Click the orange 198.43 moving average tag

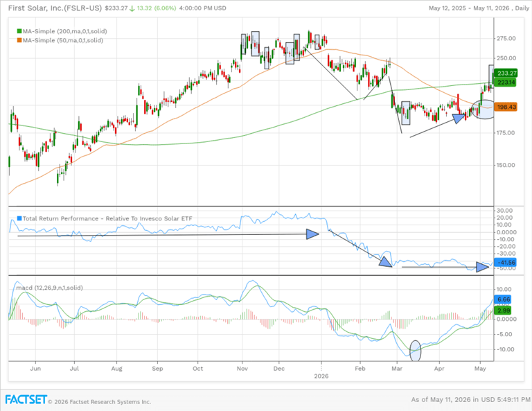506,107
